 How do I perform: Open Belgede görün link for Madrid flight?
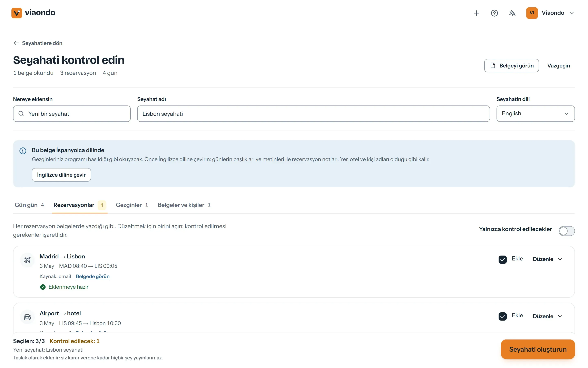(92, 276)
